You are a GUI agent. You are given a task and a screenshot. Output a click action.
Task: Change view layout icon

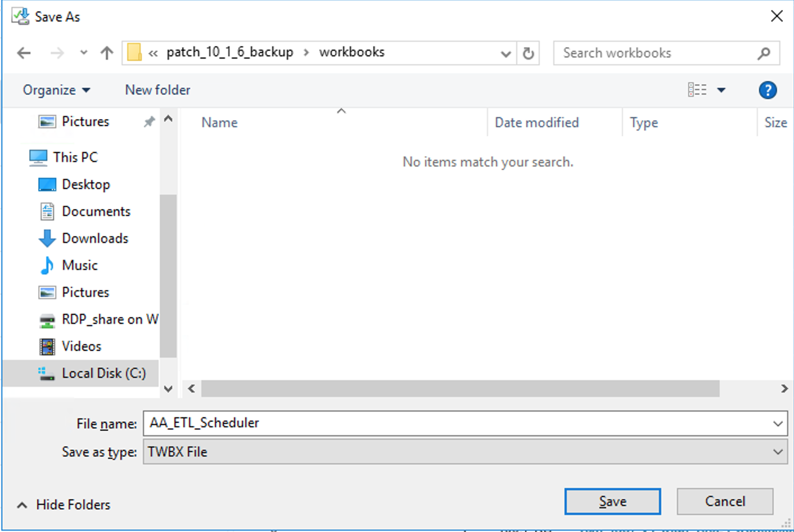click(697, 90)
